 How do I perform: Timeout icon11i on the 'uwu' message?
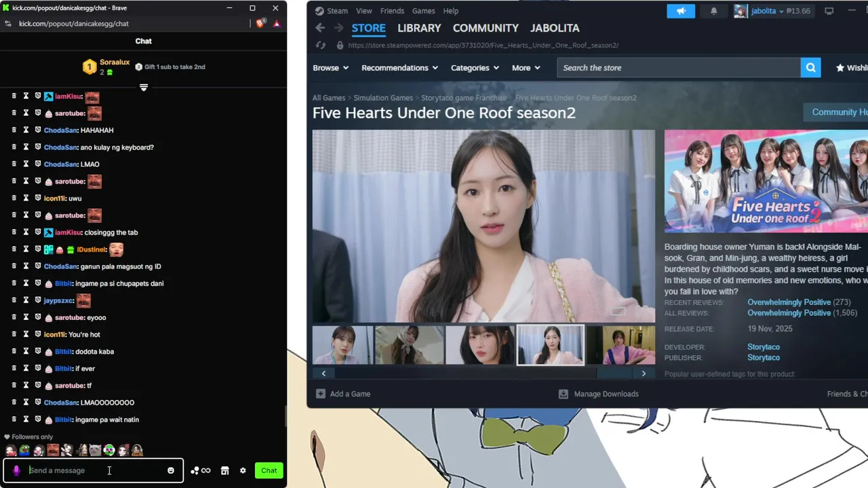click(26, 198)
